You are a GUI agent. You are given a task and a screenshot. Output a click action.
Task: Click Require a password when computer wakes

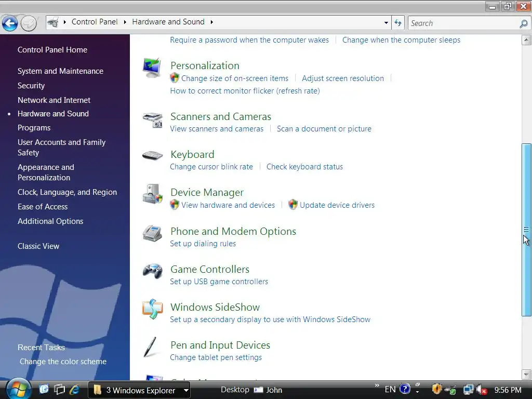coord(249,40)
